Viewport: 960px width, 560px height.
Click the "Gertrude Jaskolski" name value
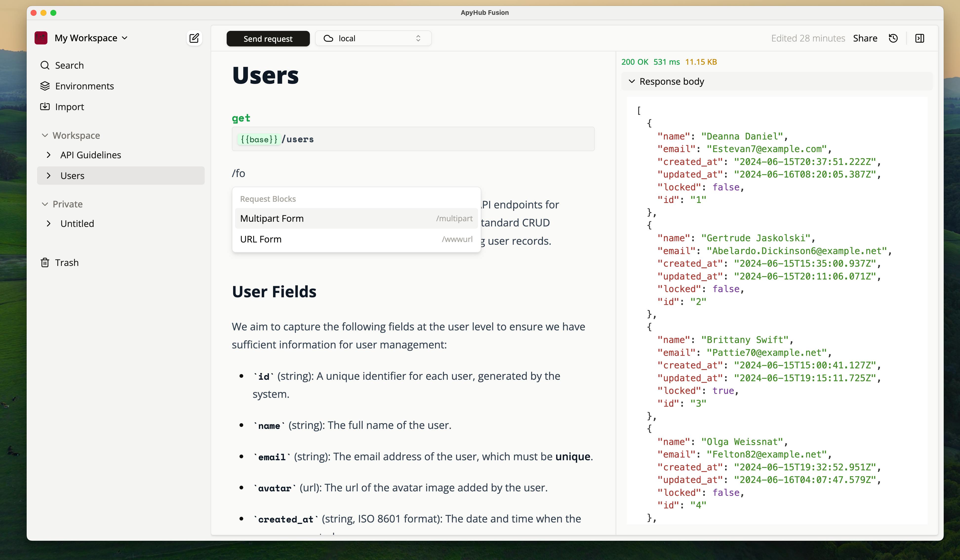[758, 238]
